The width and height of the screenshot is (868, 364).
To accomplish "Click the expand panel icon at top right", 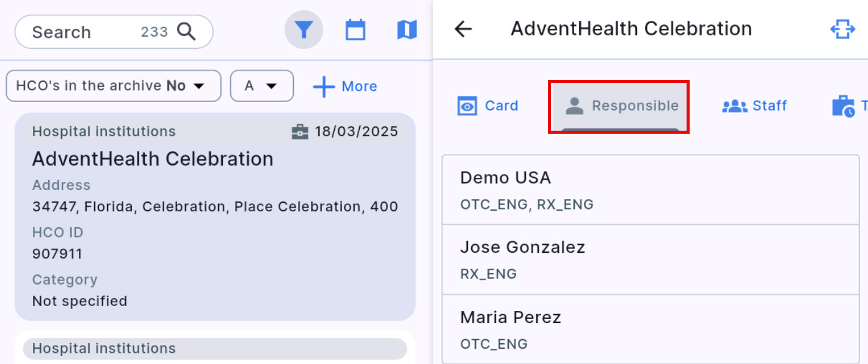I will tap(842, 29).
